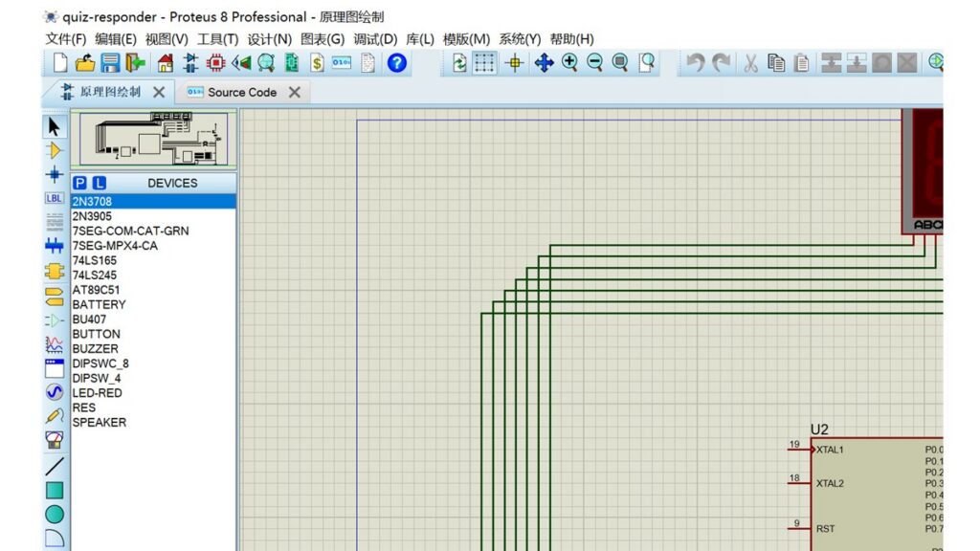This screenshot has width=980, height=551.
Task: Zoom in with the magnifier plus icon
Action: (569, 62)
